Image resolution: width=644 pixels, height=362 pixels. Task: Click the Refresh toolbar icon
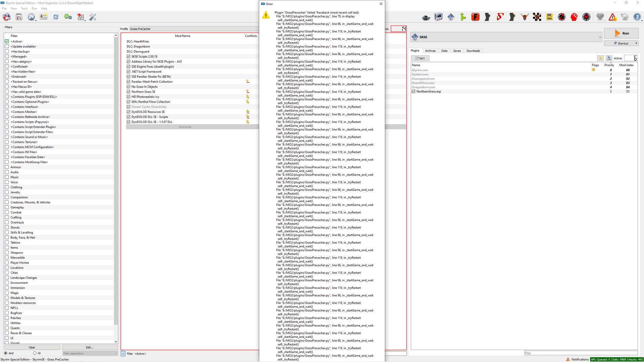(56, 17)
